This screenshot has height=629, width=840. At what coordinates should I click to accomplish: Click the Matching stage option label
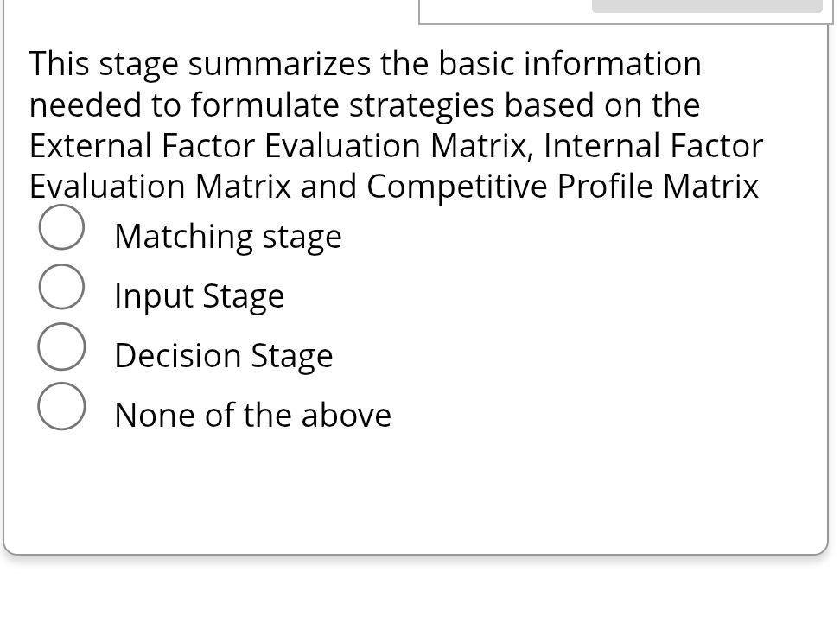(228, 235)
